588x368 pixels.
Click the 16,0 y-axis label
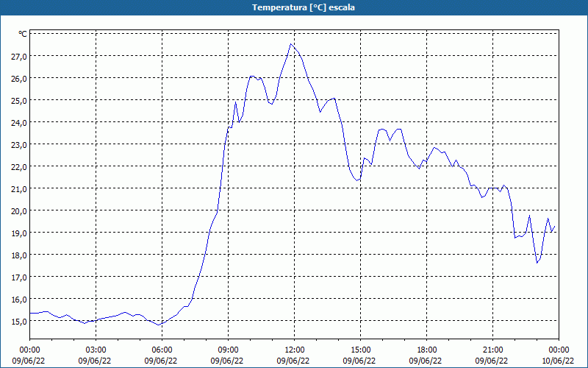pyautogui.click(x=19, y=300)
